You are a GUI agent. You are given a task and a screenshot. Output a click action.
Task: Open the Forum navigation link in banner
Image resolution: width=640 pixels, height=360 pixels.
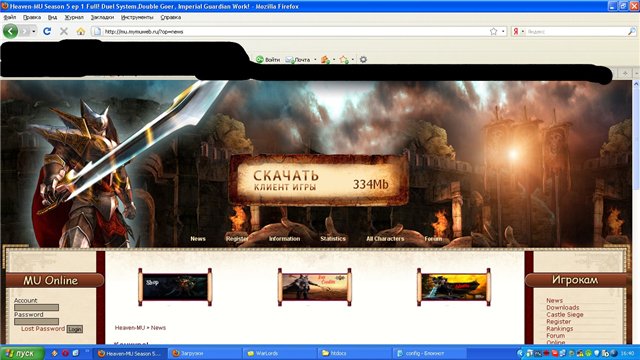coord(433,238)
